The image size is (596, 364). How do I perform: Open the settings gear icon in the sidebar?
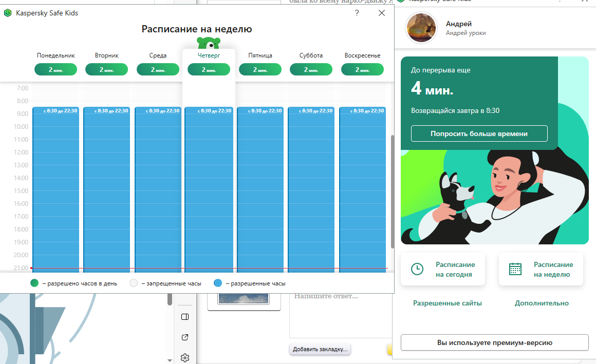185,357
